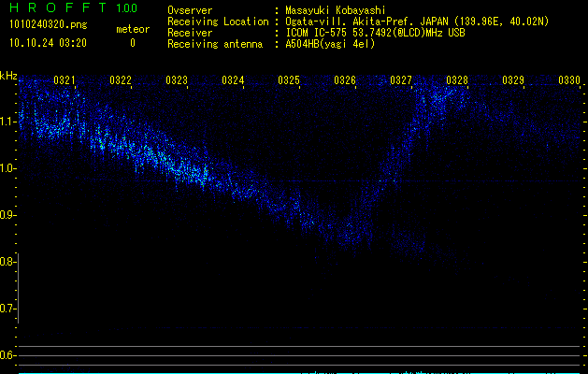
Task: Click the 0325 time marker
Action: 289,79
